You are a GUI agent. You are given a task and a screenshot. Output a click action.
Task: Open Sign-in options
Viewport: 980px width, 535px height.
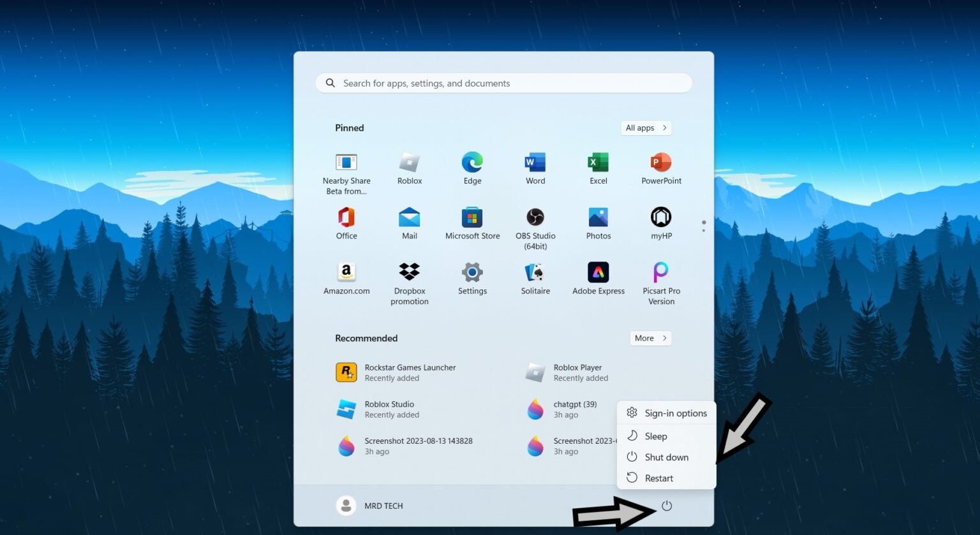coord(676,413)
